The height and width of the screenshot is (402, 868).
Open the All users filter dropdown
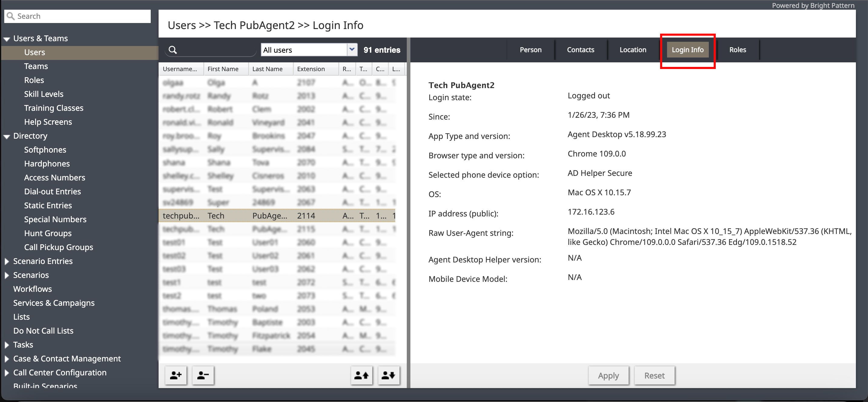pyautogui.click(x=352, y=50)
